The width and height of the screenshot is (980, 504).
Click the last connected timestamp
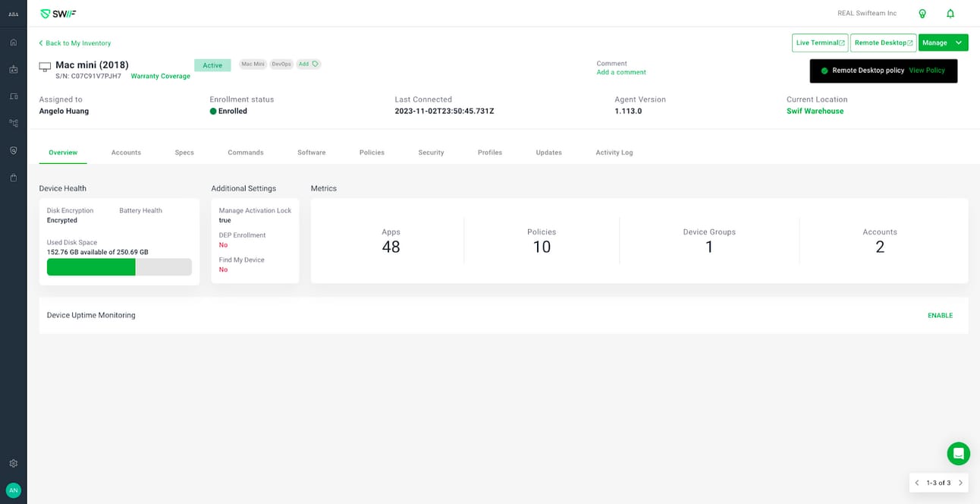[x=444, y=111]
